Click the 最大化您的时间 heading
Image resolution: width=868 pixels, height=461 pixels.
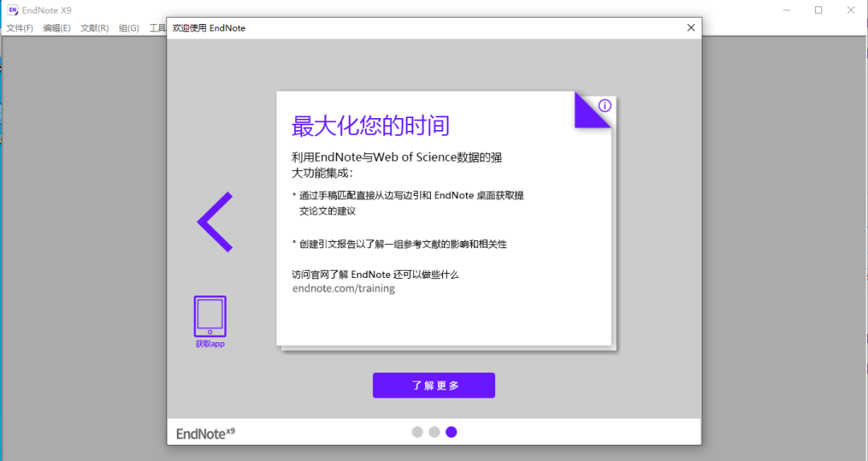tap(371, 125)
